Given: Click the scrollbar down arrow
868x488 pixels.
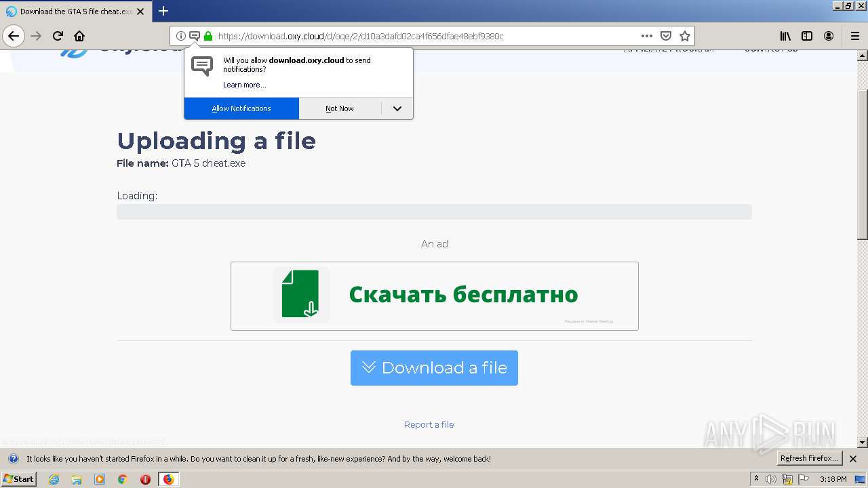Looking at the screenshot, I should (x=863, y=443).
